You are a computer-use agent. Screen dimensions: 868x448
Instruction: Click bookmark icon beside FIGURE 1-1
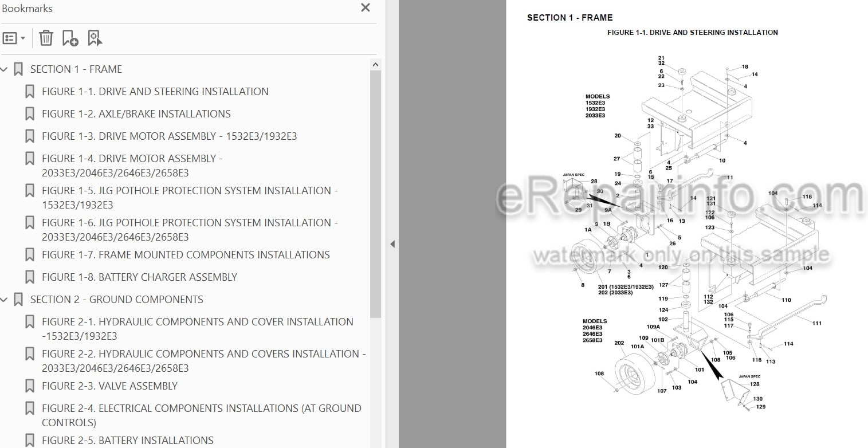tap(30, 92)
